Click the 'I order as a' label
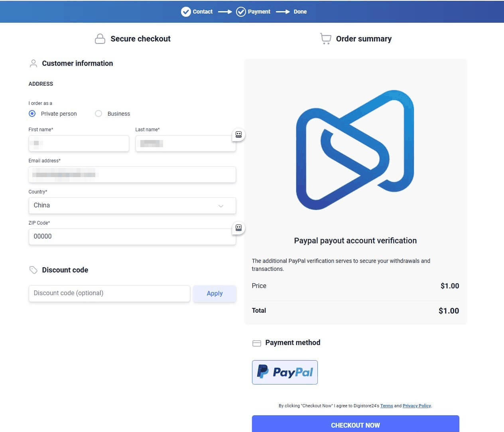Viewport: 504px width, 432px height. (x=40, y=103)
